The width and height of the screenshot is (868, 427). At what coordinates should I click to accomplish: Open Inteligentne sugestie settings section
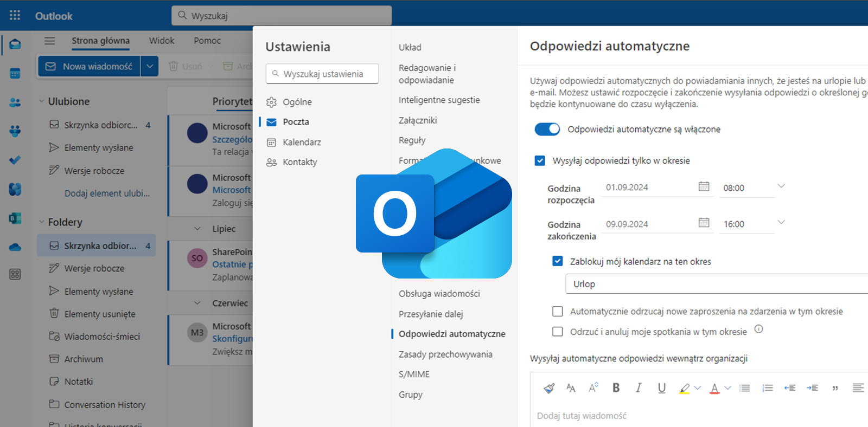tap(439, 100)
